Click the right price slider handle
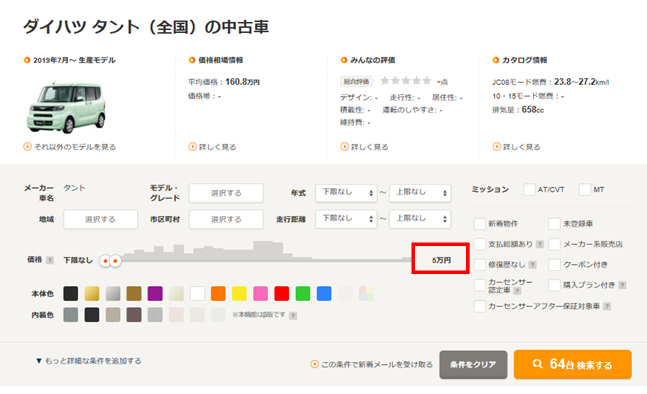 116,261
